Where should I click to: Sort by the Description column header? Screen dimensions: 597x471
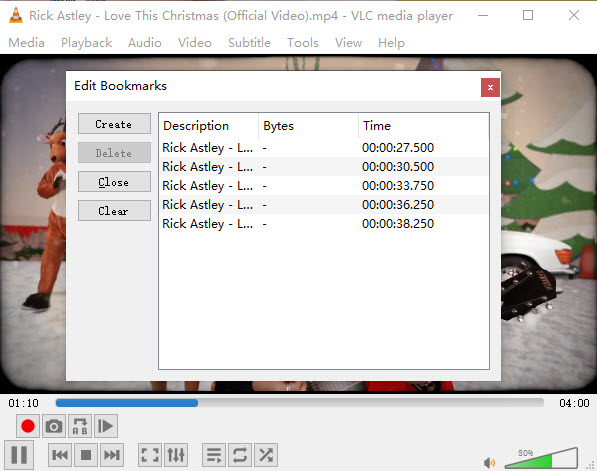click(209, 126)
